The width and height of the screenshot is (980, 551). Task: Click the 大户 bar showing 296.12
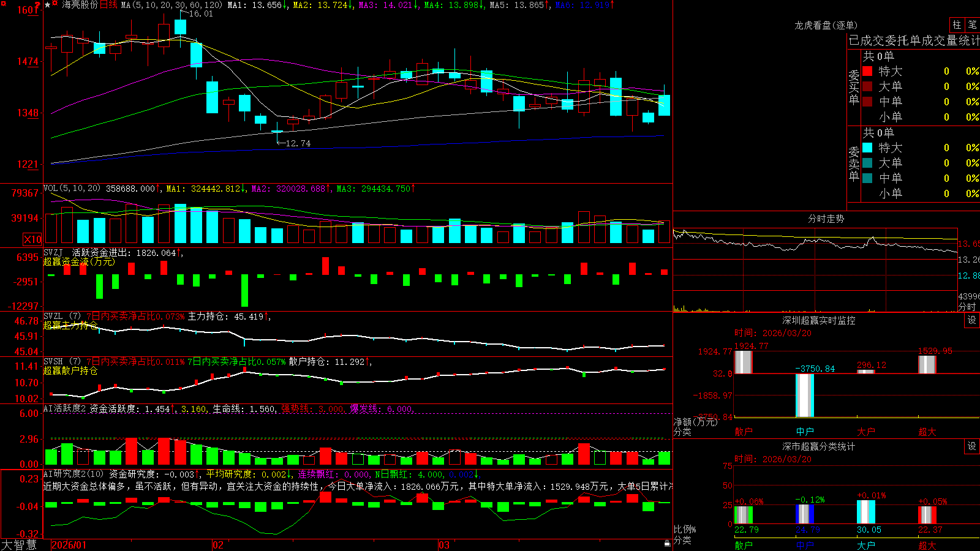(866, 372)
